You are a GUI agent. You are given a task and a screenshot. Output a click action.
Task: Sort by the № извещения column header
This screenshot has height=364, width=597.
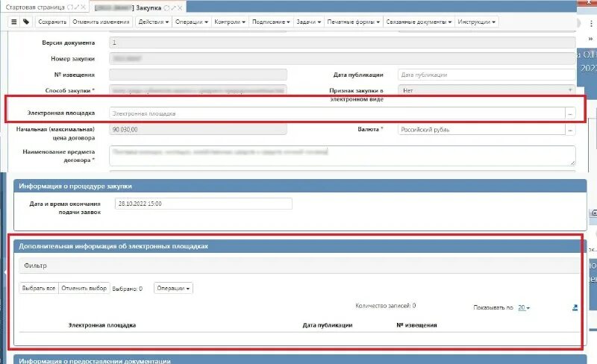coord(416,325)
